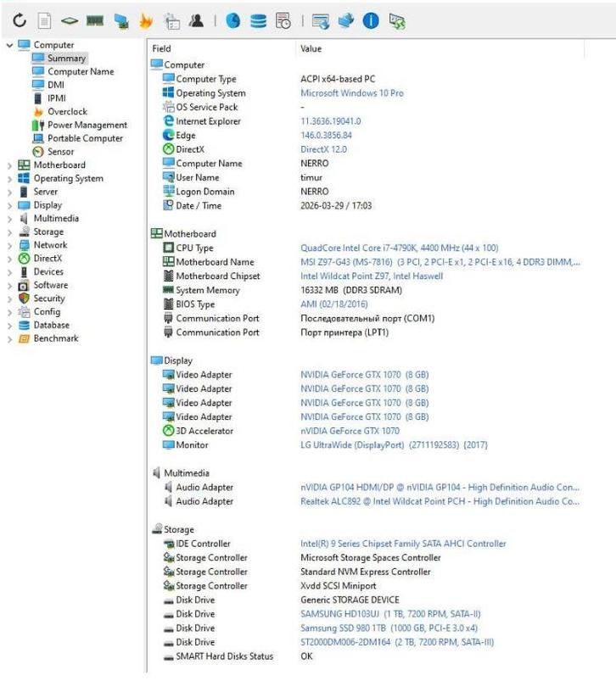Click the memory module toolbar icon
The width and height of the screenshot is (616, 681).
tap(95, 20)
